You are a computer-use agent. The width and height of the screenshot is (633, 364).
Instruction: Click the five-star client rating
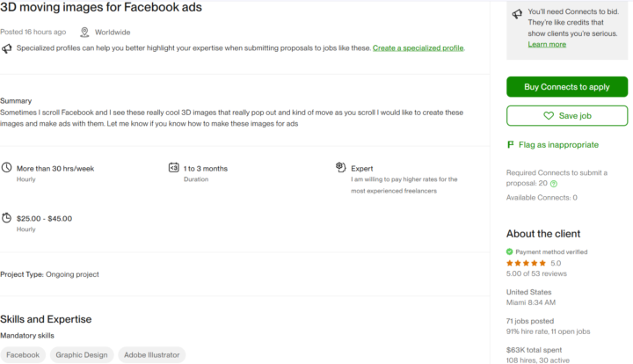[x=526, y=263]
